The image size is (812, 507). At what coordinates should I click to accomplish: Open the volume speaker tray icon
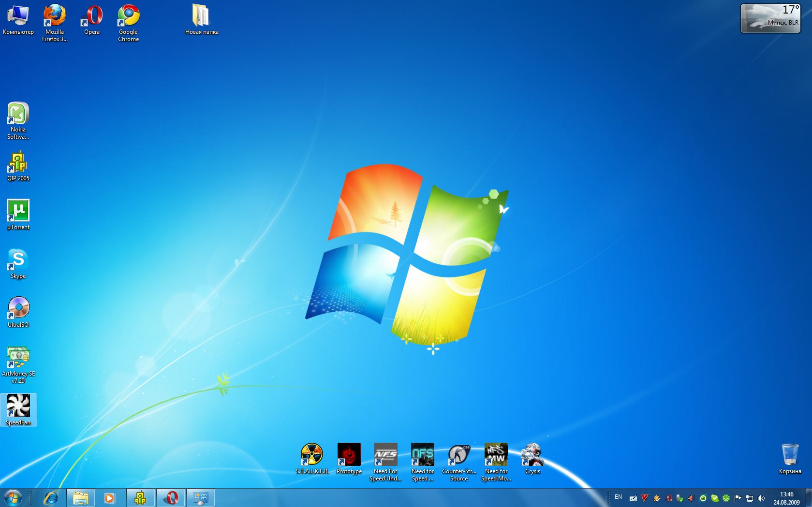pyautogui.click(x=761, y=498)
